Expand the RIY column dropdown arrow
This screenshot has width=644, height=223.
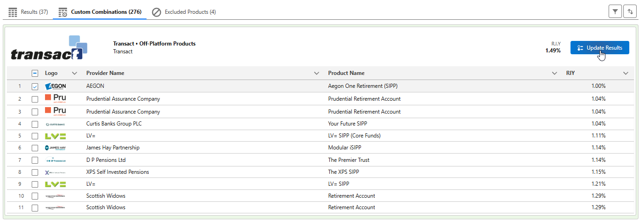626,73
